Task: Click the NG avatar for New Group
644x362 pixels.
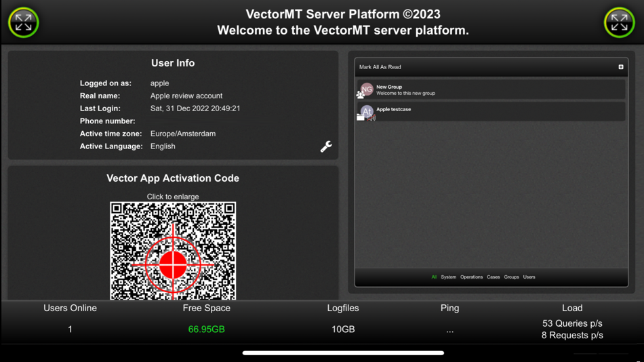Action: (367, 89)
